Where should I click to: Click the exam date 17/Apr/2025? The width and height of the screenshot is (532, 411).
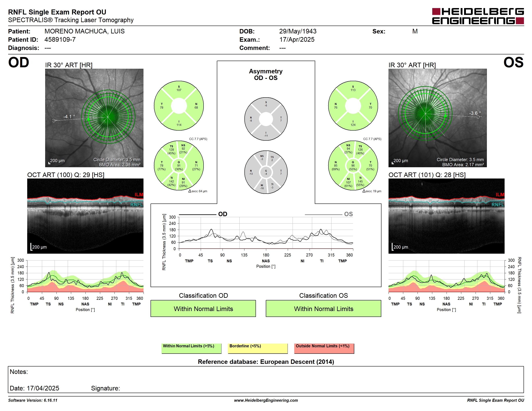pos(297,39)
